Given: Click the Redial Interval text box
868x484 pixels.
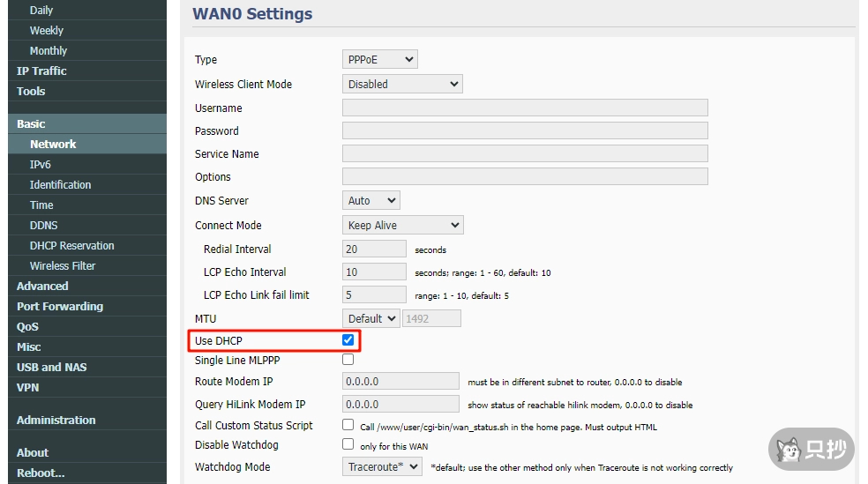Looking at the screenshot, I should click(374, 249).
